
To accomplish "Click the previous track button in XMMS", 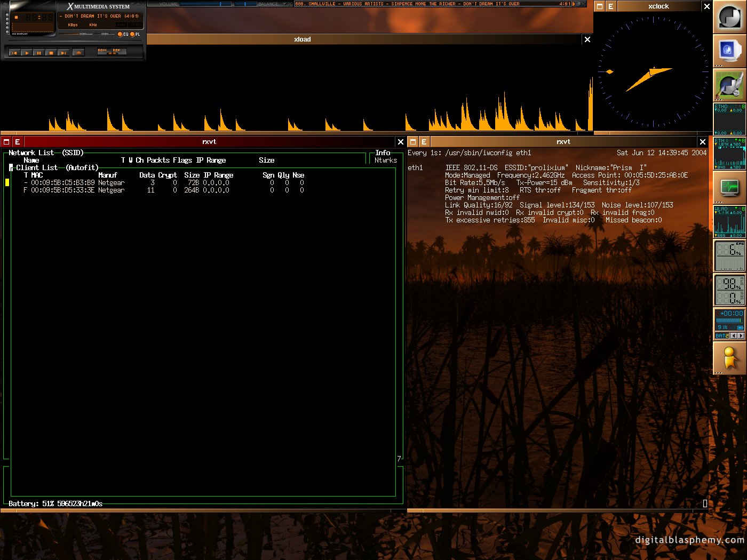I will (14, 52).
